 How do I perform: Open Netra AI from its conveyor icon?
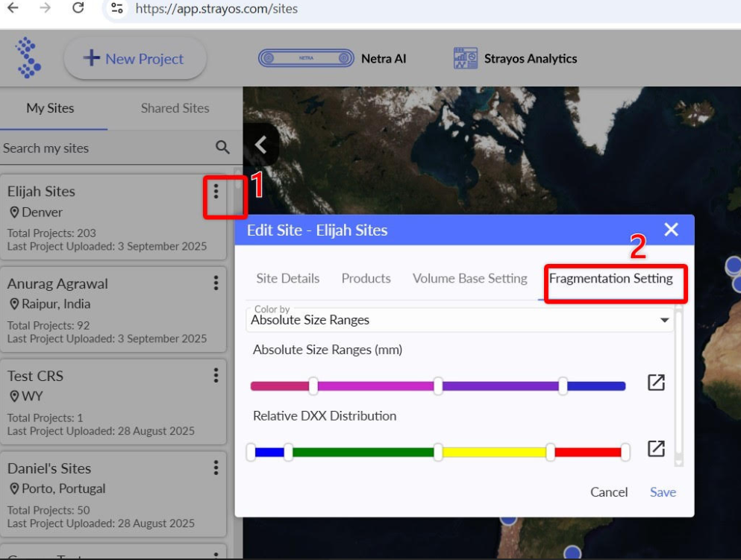tap(306, 58)
